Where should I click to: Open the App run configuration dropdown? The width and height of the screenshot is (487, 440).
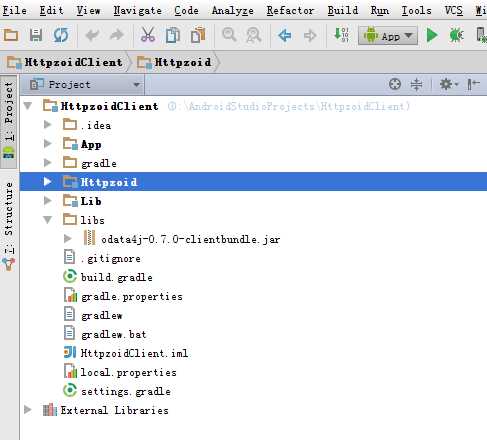point(388,35)
